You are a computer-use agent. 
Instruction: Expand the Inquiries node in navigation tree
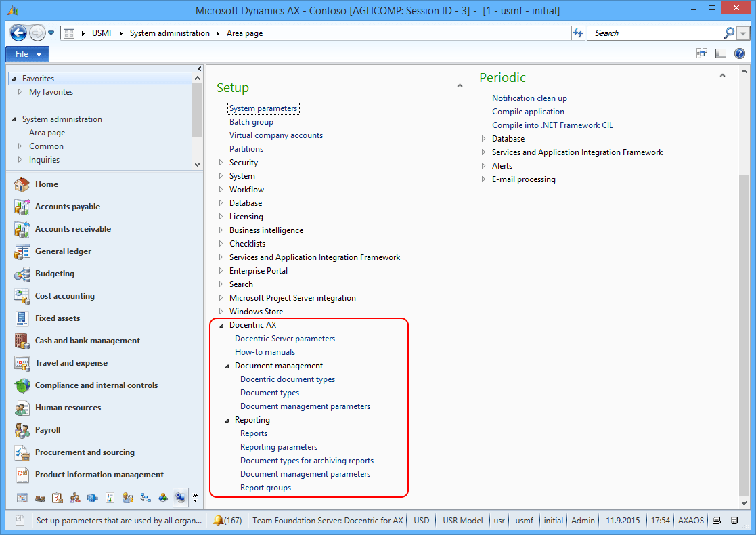point(20,159)
